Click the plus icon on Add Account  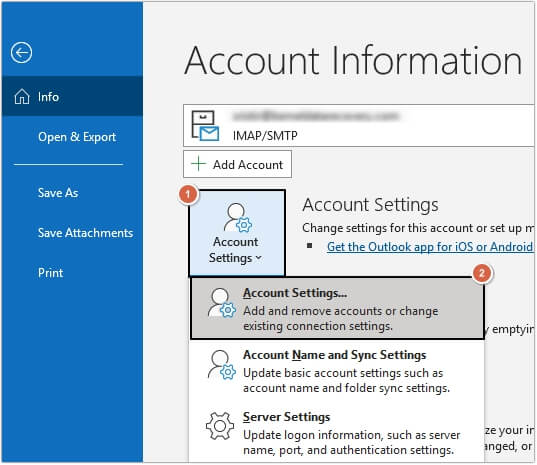[198, 164]
